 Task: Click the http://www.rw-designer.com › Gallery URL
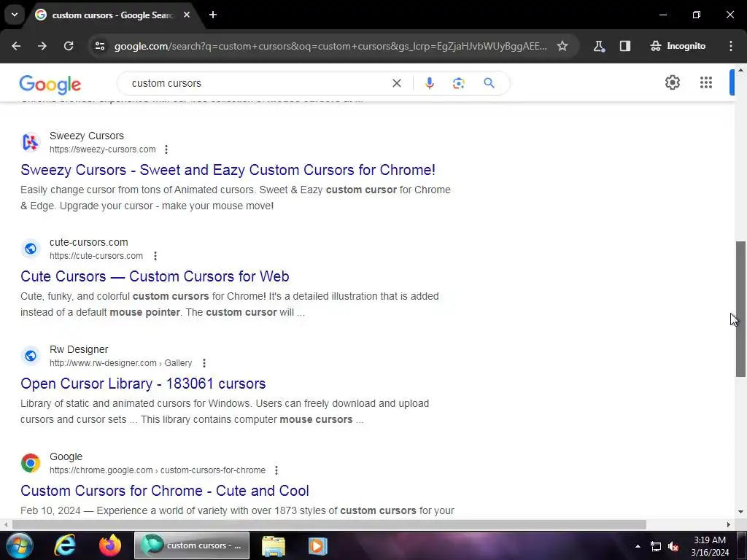(120, 363)
